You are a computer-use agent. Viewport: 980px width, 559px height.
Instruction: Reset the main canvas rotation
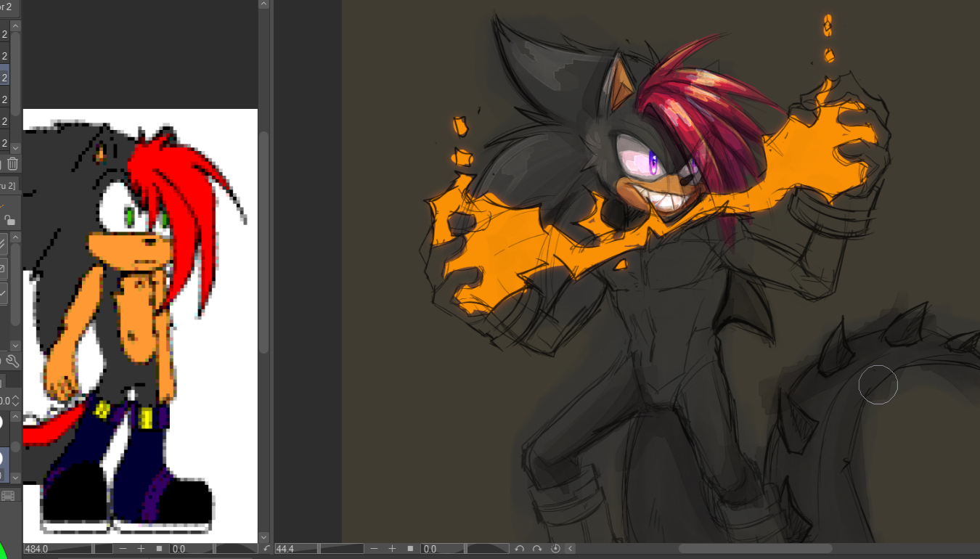pyautogui.click(x=555, y=549)
